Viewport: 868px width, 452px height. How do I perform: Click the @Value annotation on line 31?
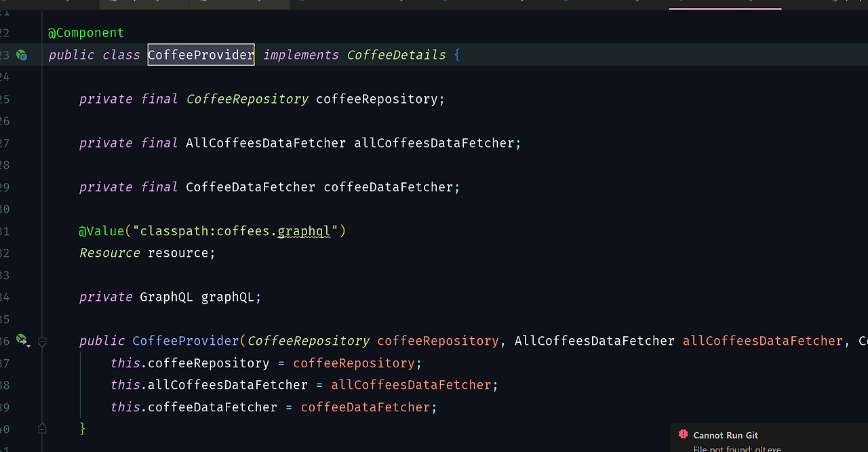point(102,230)
